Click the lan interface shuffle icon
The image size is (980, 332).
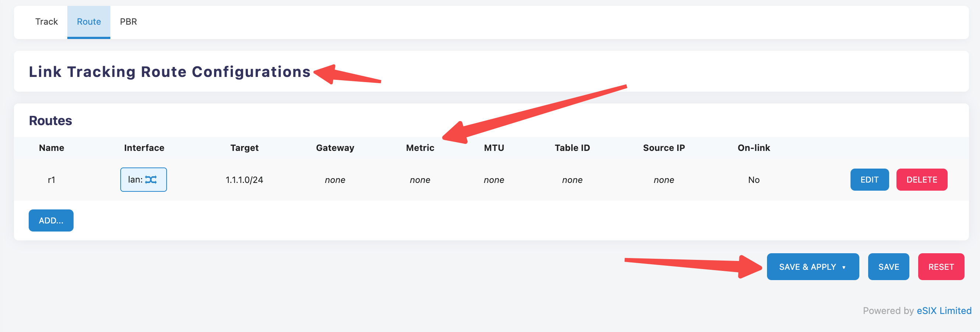pyautogui.click(x=151, y=180)
